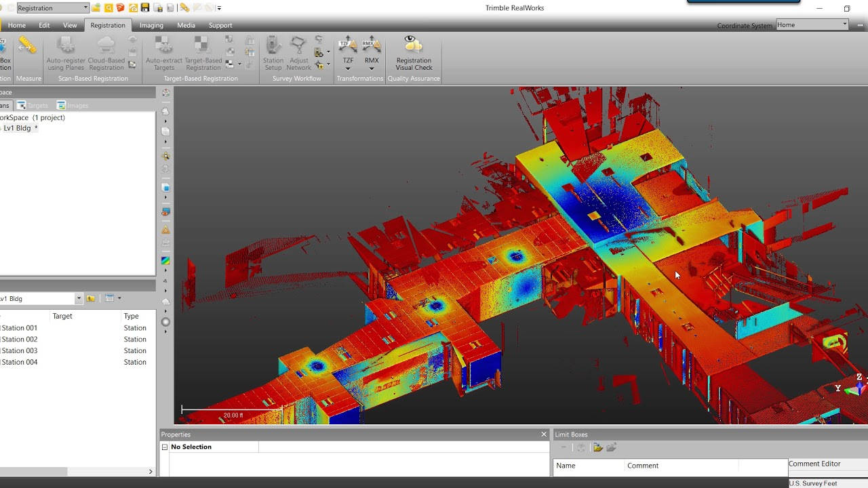Screen dimensions: 868x488
Task: Open the Support ribbon tab
Action: pyautogui.click(x=220, y=25)
